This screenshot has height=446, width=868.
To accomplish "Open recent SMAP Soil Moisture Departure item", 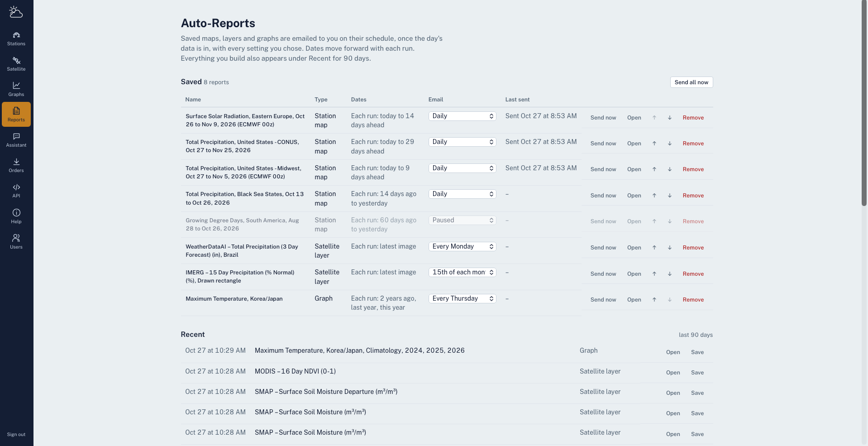I will coord(673,393).
